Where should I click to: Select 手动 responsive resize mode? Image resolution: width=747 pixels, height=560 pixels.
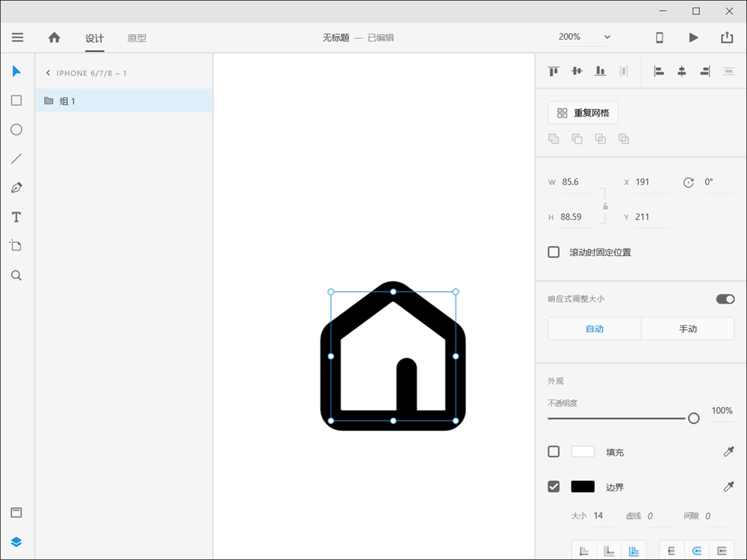click(686, 328)
